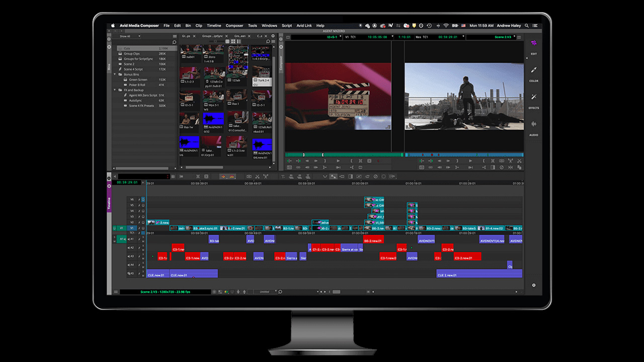Click timeline search magnifier at bottom
This screenshot has height=362, width=644.
point(280,292)
